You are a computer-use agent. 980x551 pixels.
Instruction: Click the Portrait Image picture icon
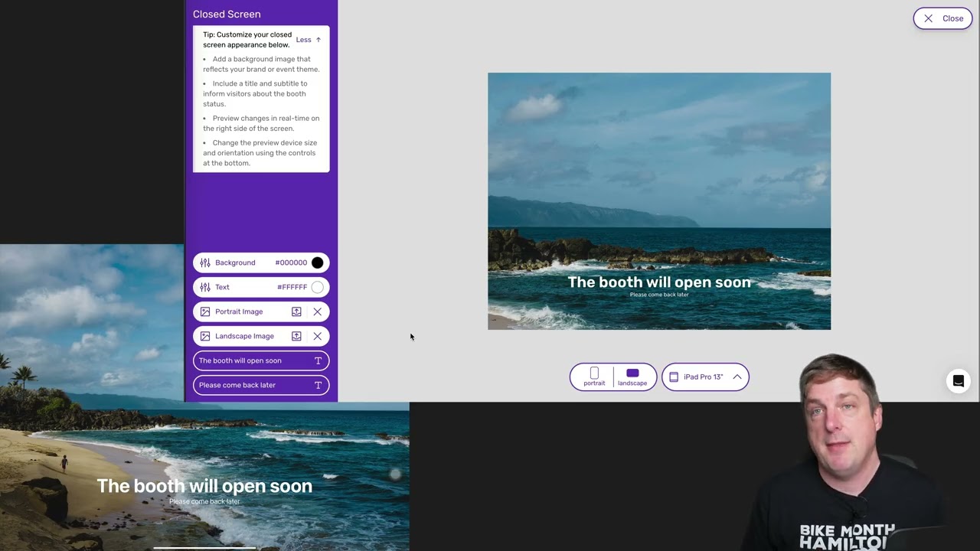(x=205, y=311)
